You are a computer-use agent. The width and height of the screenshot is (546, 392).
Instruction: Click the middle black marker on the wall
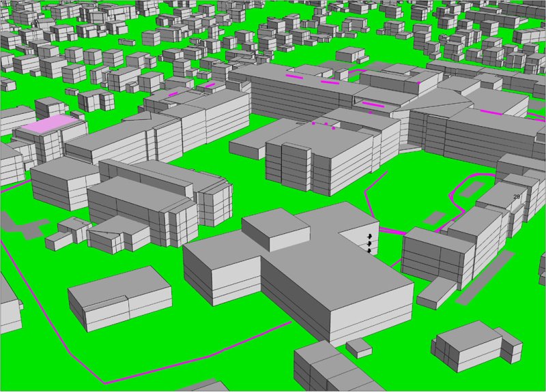[x=369, y=243]
